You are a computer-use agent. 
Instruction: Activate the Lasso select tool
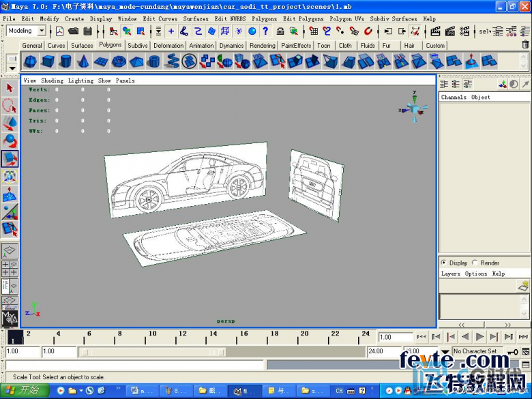[10, 106]
